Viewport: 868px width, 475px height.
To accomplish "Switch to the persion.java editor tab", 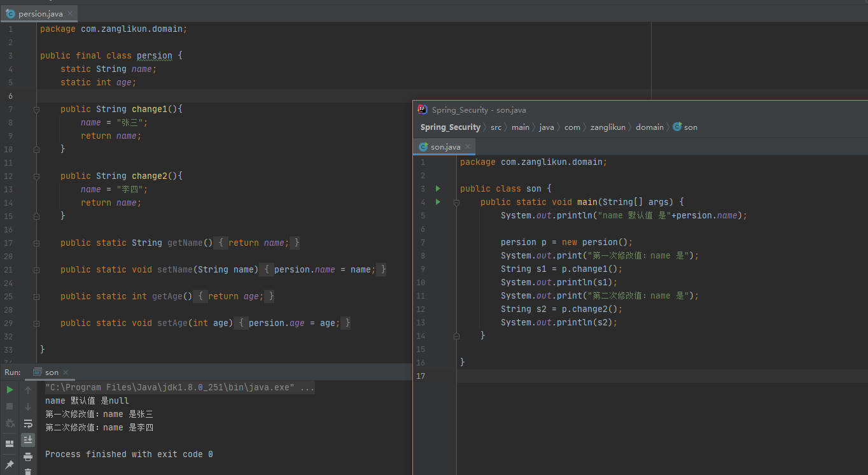I will (x=40, y=14).
